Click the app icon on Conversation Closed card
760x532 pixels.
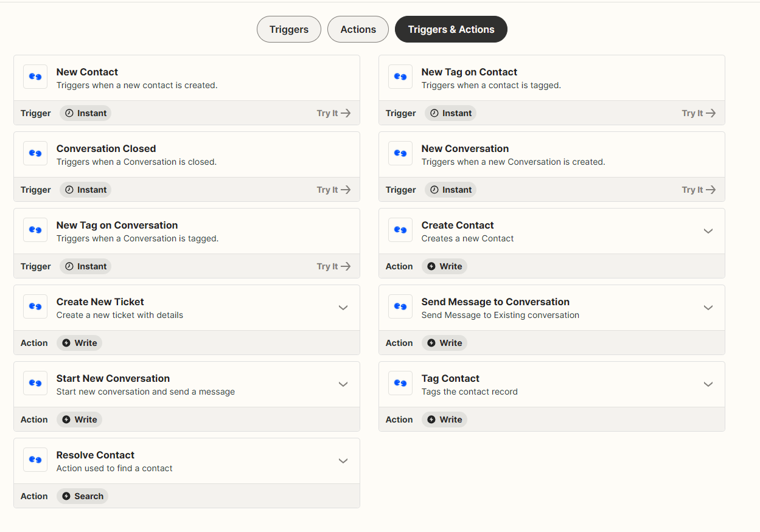pyautogui.click(x=35, y=154)
